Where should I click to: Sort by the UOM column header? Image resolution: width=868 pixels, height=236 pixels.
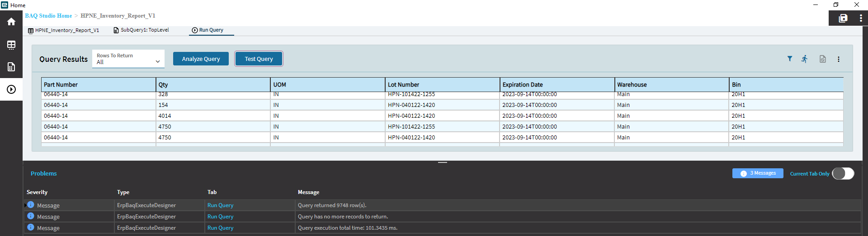pyautogui.click(x=328, y=84)
